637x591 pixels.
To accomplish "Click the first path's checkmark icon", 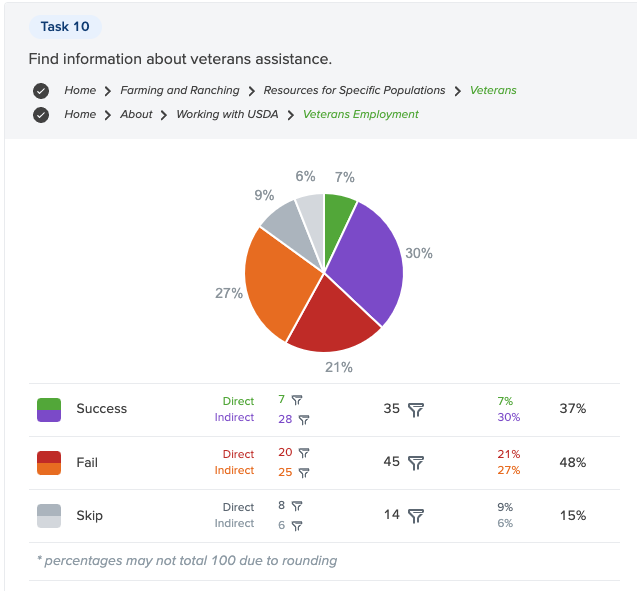I will tap(41, 90).
